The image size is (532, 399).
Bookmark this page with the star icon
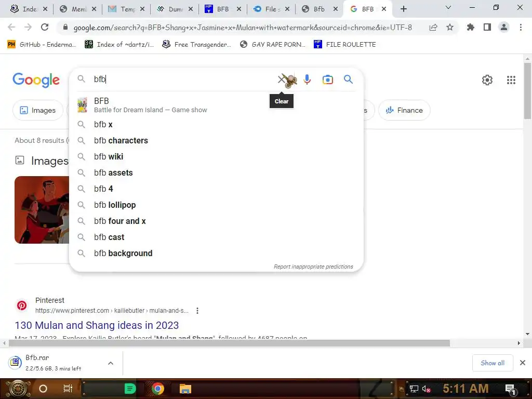[x=450, y=27]
